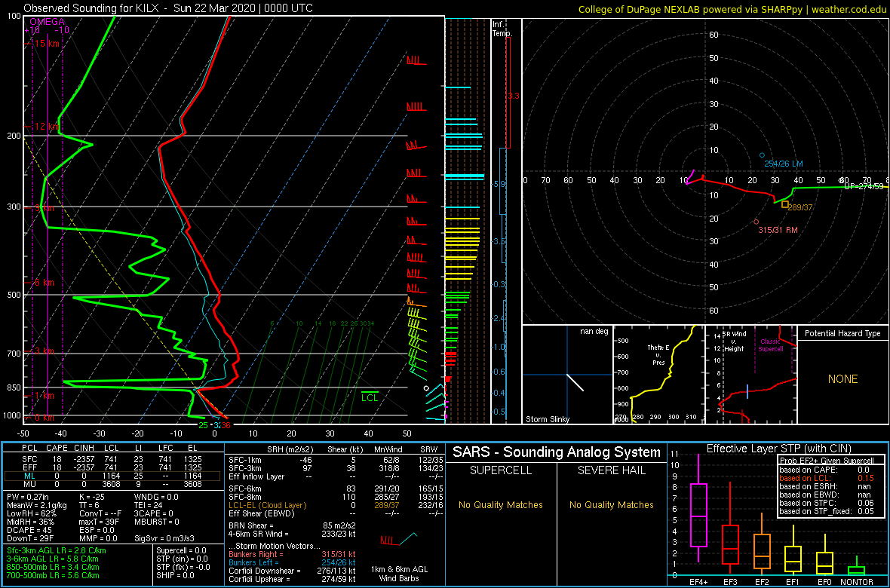Click the 'UP=274/59' hodograph label
890x588 pixels.
point(864,185)
